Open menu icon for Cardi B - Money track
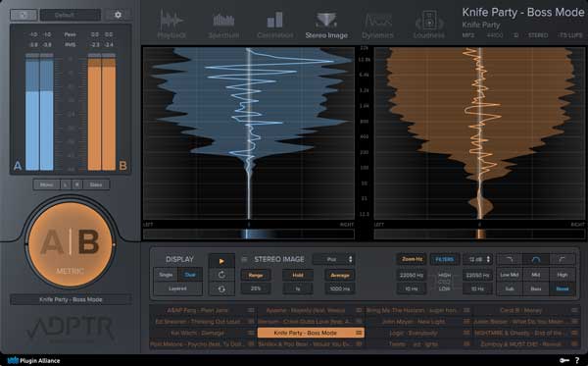 point(574,310)
